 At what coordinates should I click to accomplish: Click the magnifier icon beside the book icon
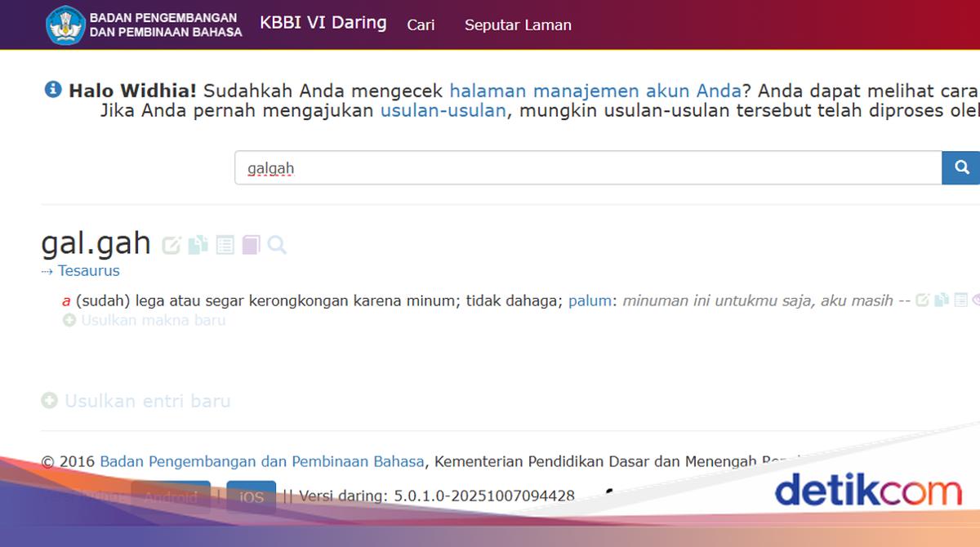click(x=275, y=244)
